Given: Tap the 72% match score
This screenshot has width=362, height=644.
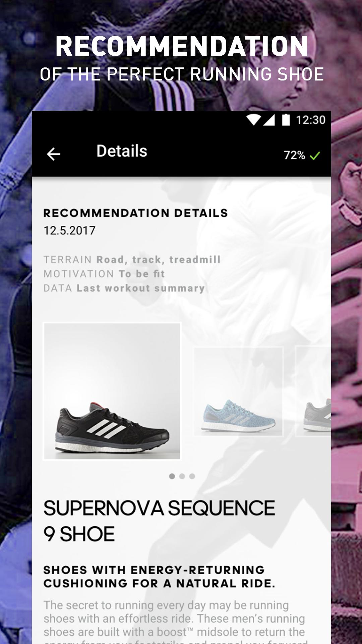Looking at the screenshot, I should coord(294,155).
